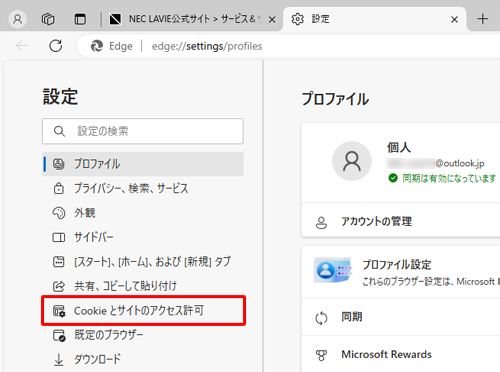Open アカウントの管理

coord(401,221)
